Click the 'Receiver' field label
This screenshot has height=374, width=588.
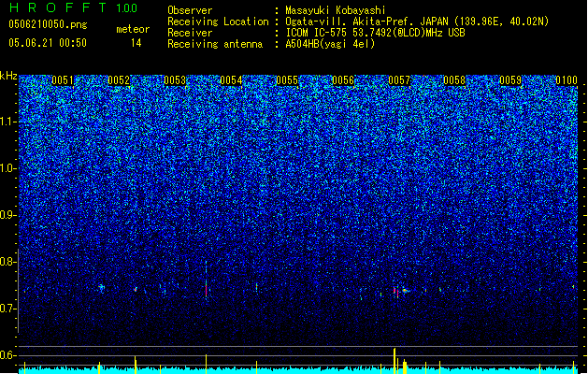[190, 33]
